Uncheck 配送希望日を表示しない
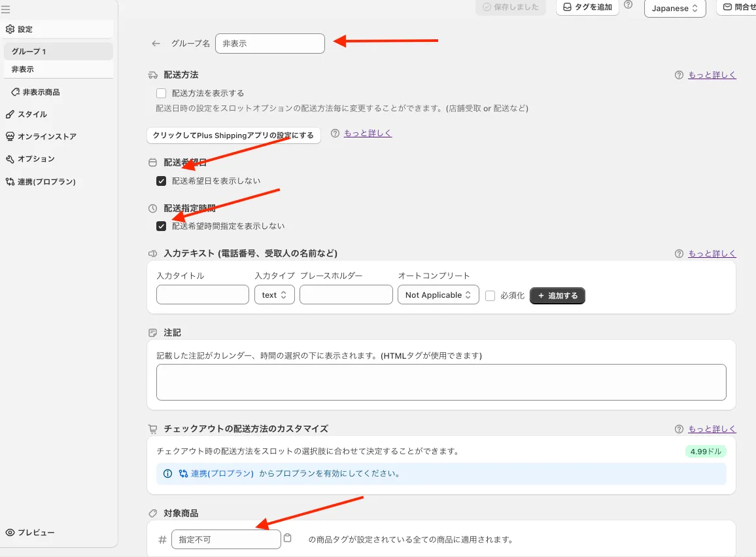 pos(162,181)
